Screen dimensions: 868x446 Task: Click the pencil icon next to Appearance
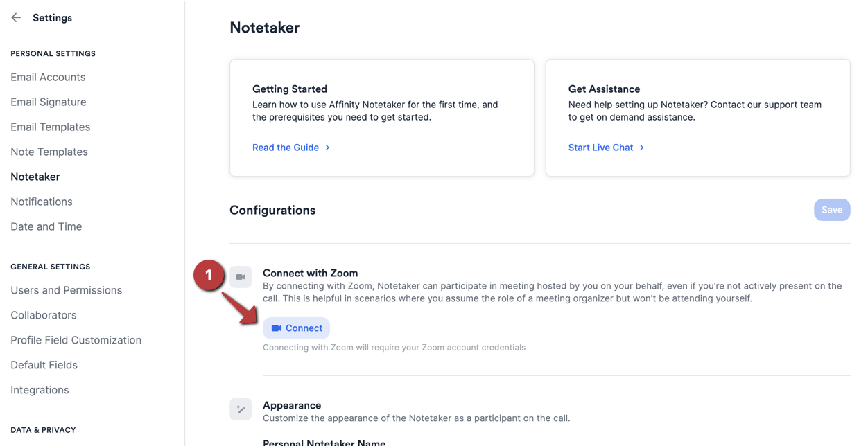(x=241, y=409)
